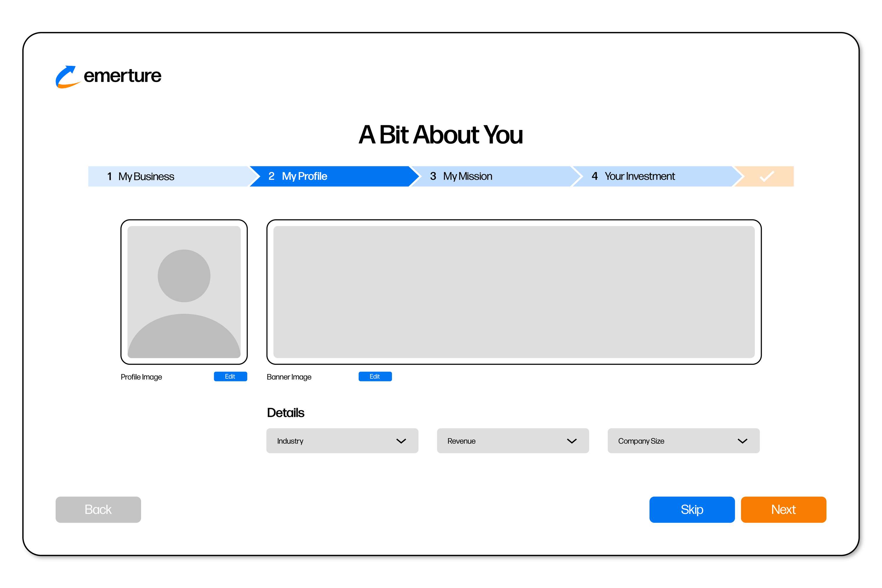Expand the Revenue dropdown

(x=513, y=441)
